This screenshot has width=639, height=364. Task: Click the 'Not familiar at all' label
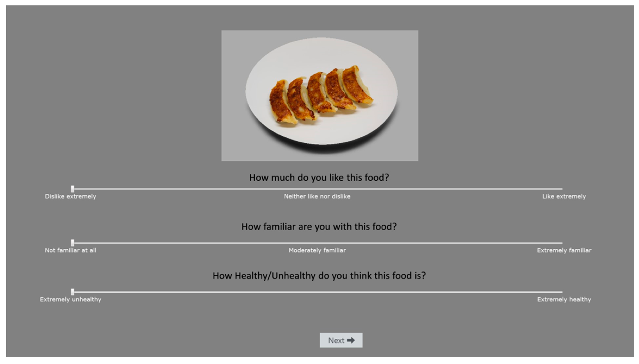71,250
